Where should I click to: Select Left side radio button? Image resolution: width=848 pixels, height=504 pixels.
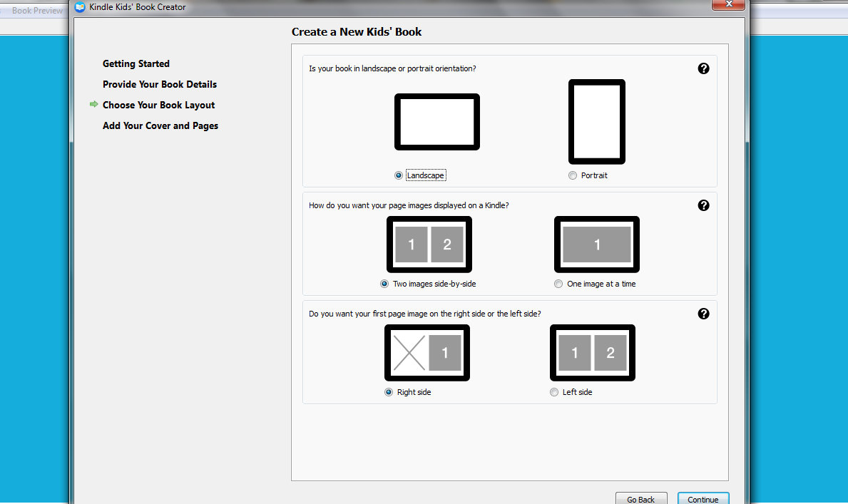(x=554, y=392)
